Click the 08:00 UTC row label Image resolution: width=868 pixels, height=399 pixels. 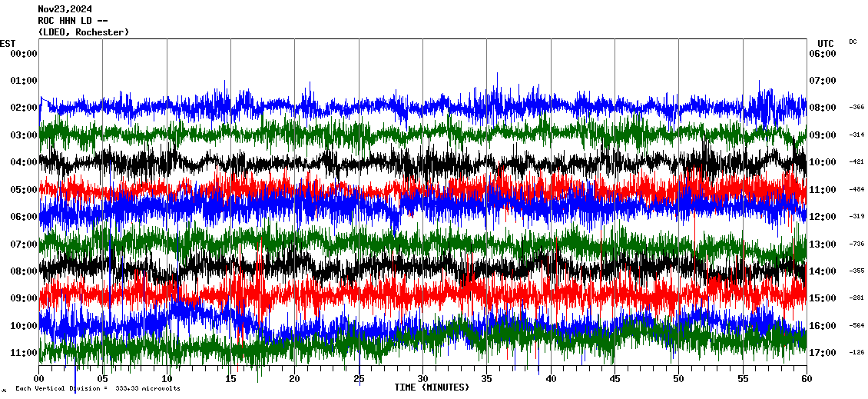click(822, 108)
